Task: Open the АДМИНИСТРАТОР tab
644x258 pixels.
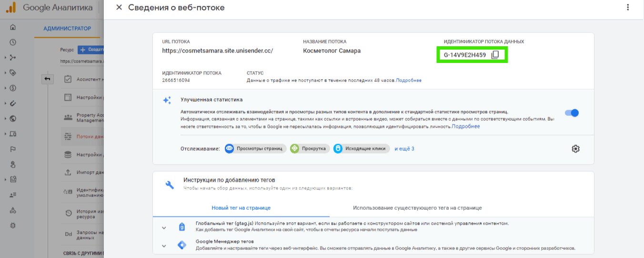Action: [67, 29]
